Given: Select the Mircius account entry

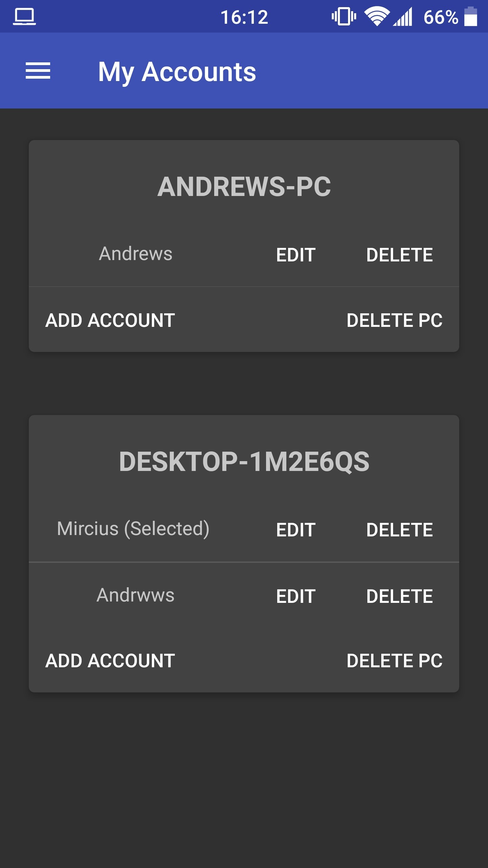Looking at the screenshot, I should (133, 529).
